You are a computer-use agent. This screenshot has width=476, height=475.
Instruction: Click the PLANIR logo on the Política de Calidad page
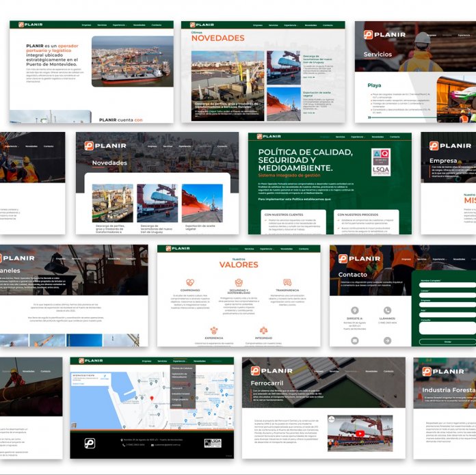pyautogui.click(x=269, y=137)
